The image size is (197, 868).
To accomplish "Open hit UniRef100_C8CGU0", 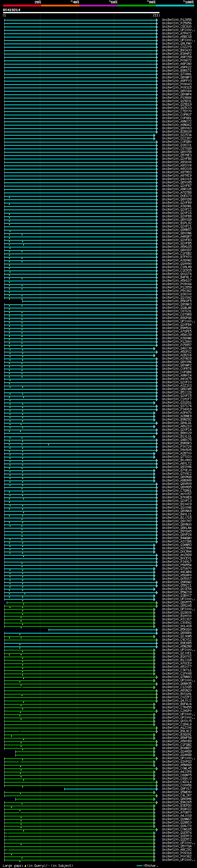I will pos(177,26).
